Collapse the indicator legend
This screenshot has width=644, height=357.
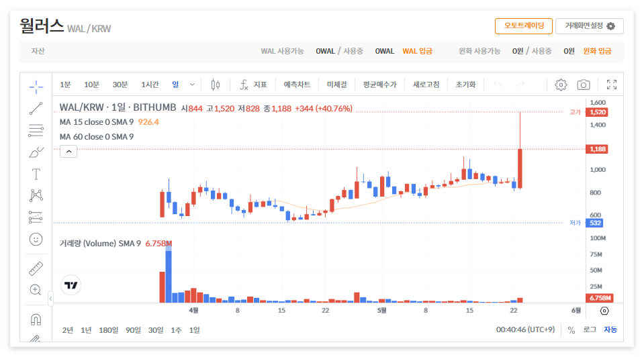pyautogui.click(x=68, y=152)
